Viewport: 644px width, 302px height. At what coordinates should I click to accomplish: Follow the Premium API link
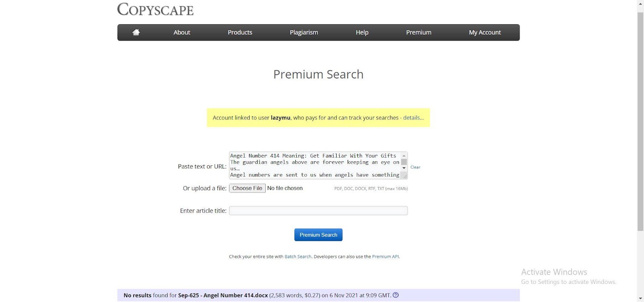click(385, 257)
